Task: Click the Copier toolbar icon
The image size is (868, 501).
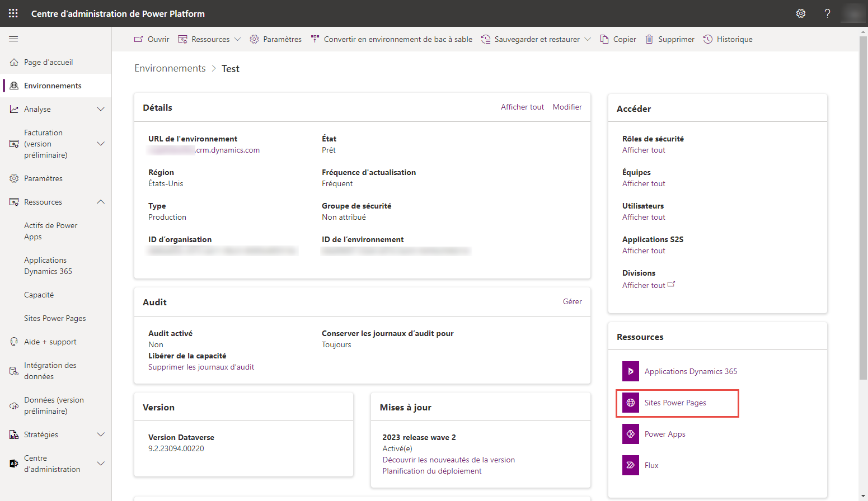Action: click(604, 39)
